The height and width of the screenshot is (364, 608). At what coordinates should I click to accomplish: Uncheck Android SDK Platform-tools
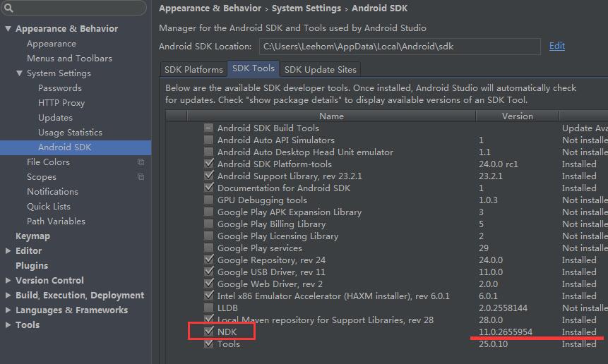pos(208,164)
